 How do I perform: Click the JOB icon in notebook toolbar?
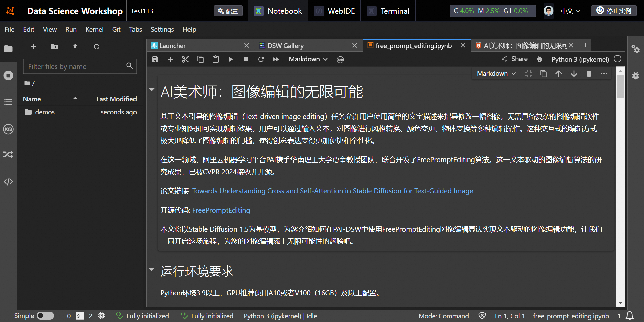(x=340, y=60)
